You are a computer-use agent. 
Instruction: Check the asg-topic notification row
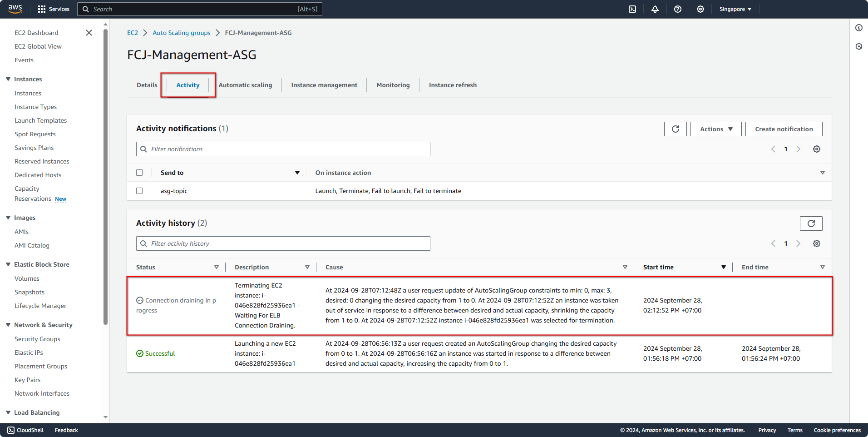click(139, 191)
